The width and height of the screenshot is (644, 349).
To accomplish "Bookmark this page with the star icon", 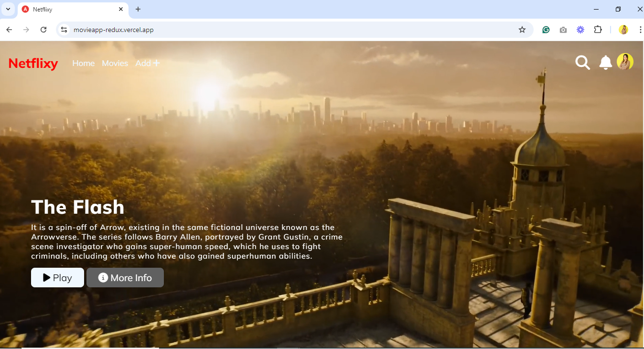I will tap(522, 30).
